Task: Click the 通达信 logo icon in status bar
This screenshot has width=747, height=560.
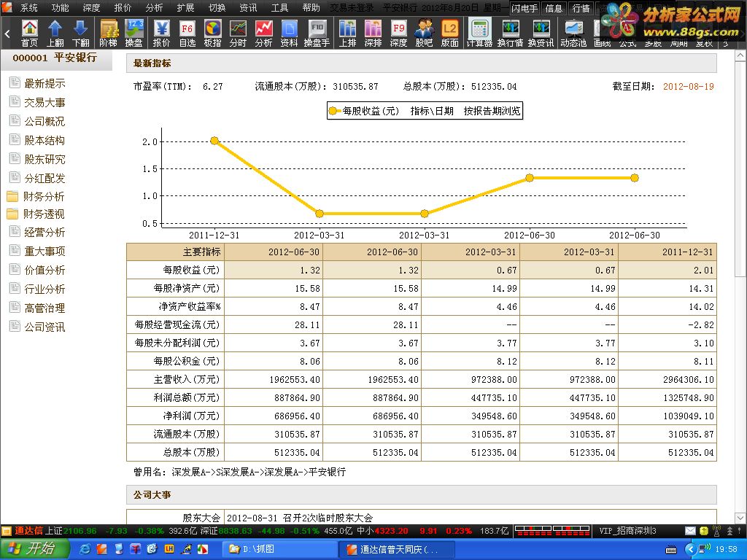Action: (6, 531)
